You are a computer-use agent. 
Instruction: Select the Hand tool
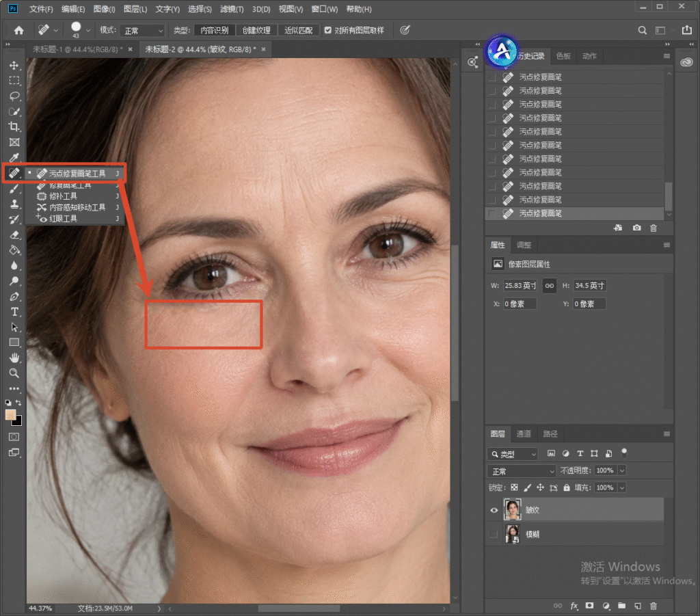click(14, 358)
